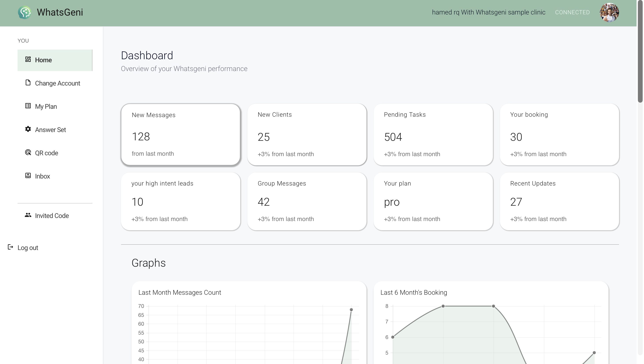Open Change Account menu item

coord(55,83)
